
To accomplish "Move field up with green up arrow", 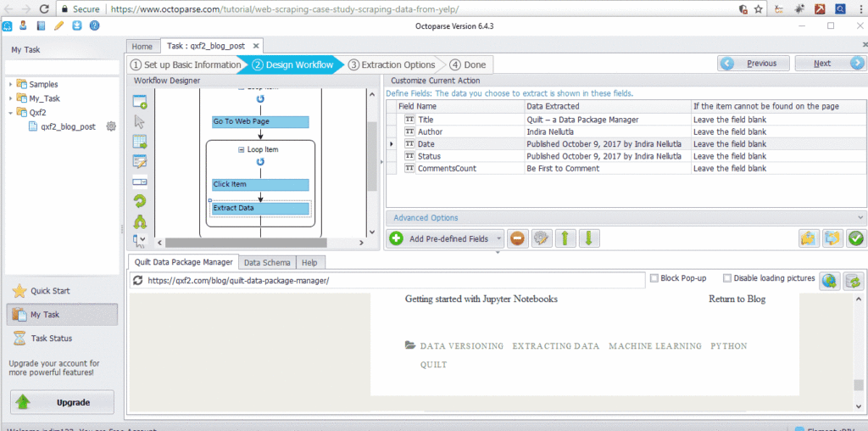I will pos(565,239).
